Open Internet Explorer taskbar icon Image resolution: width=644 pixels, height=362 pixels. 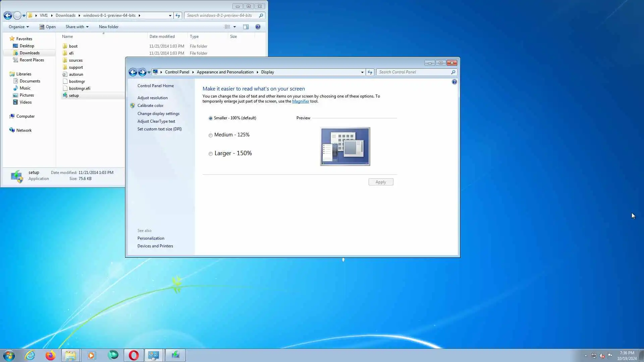pyautogui.click(x=30, y=355)
